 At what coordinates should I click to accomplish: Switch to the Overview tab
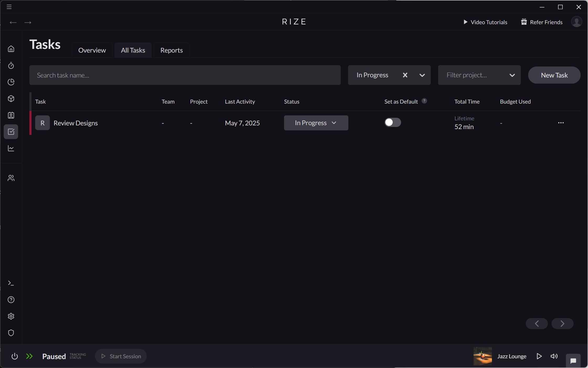[92, 50]
